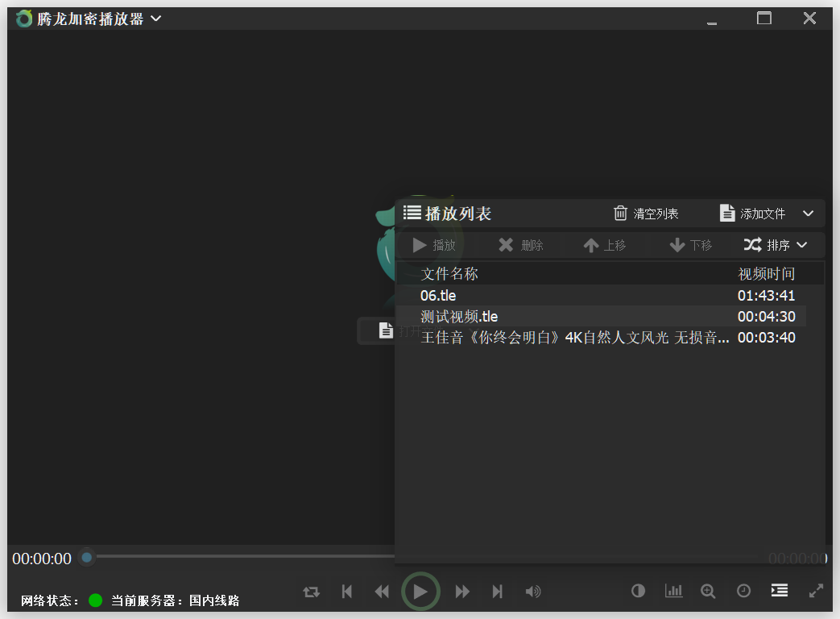840x619 pixels.
Task: Click the 文件名称 column header
Action: click(x=449, y=274)
